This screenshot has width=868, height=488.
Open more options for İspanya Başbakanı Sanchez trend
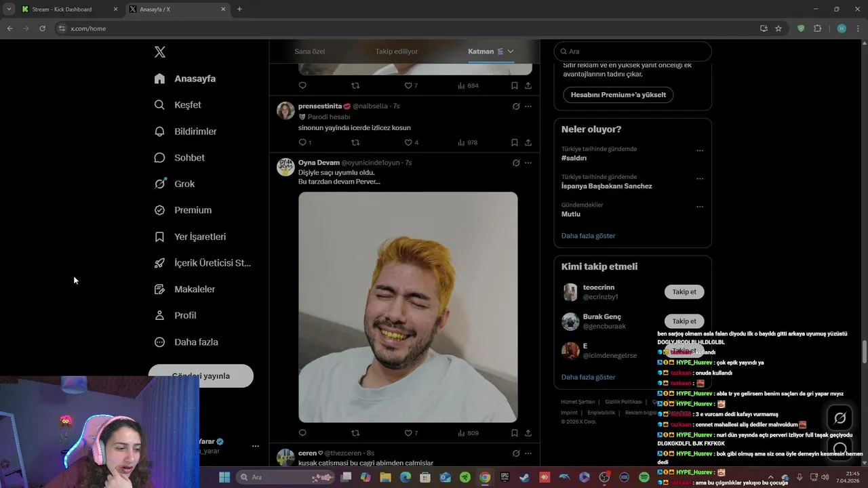click(x=700, y=179)
